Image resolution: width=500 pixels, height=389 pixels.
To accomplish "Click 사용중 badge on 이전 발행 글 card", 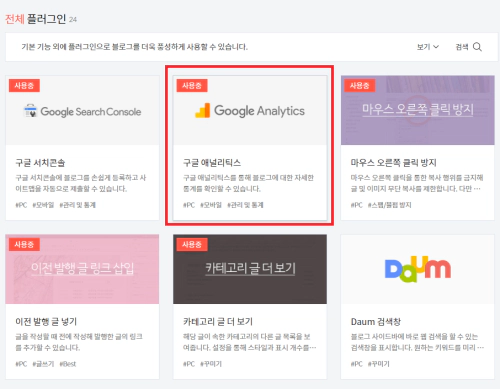I will pos(24,244).
